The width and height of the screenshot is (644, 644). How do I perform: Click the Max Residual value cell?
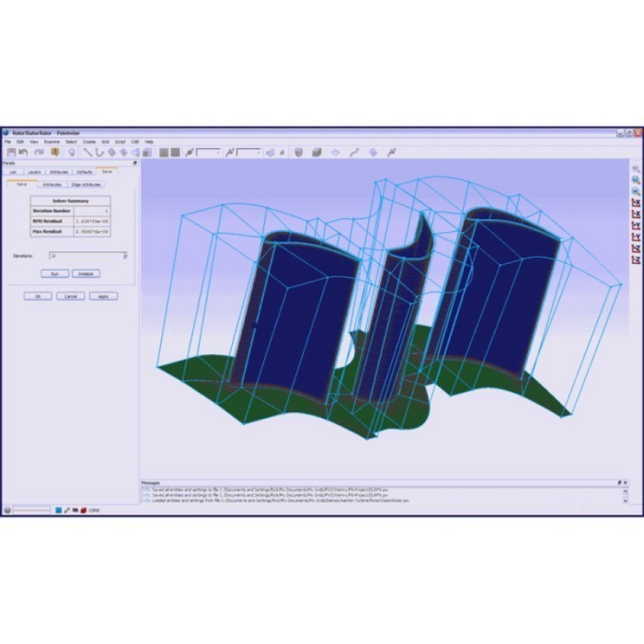coord(92,232)
